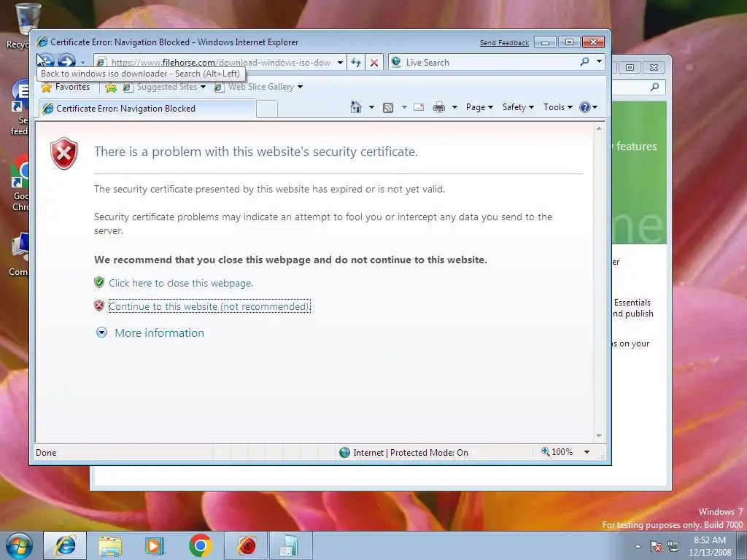The height and width of the screenshot is (560, 747).
Task: Click the Send Feedback link in title bar
Action: tap(504, 43)
